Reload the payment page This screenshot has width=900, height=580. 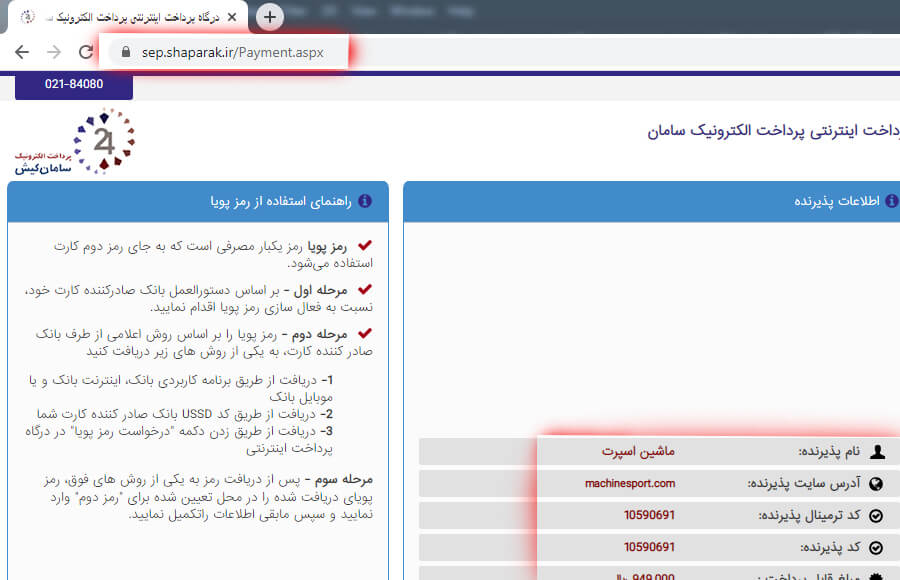point(86,52)
